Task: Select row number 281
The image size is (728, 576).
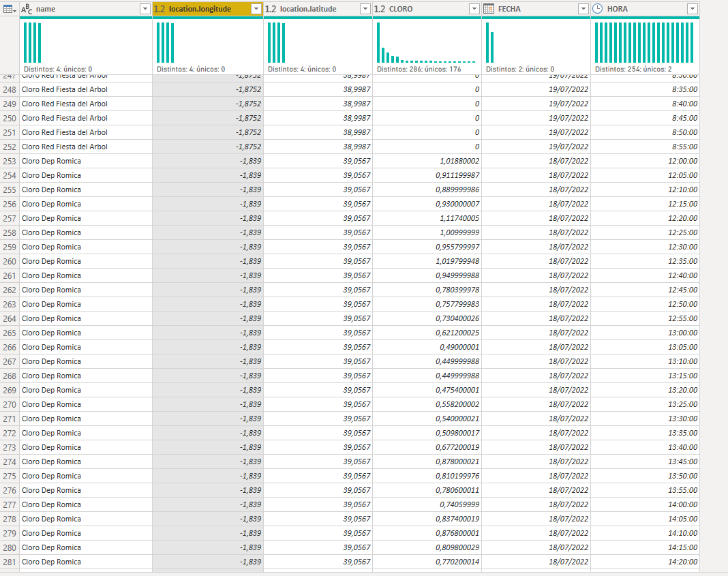Action: click(10, 562)
